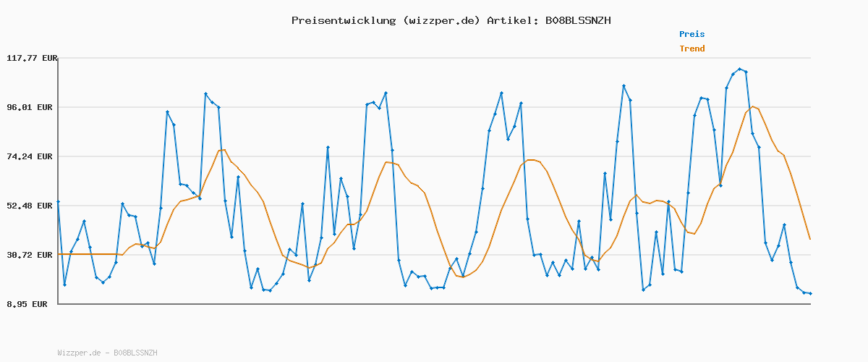Click the left start of orange trend line
868x362 pixels.
coord(59,254)
